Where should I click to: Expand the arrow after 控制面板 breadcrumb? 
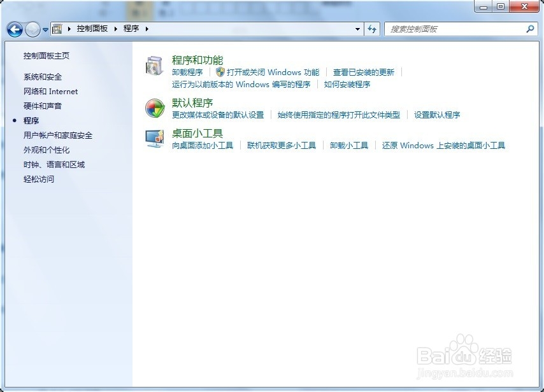[x=116, y=29]
